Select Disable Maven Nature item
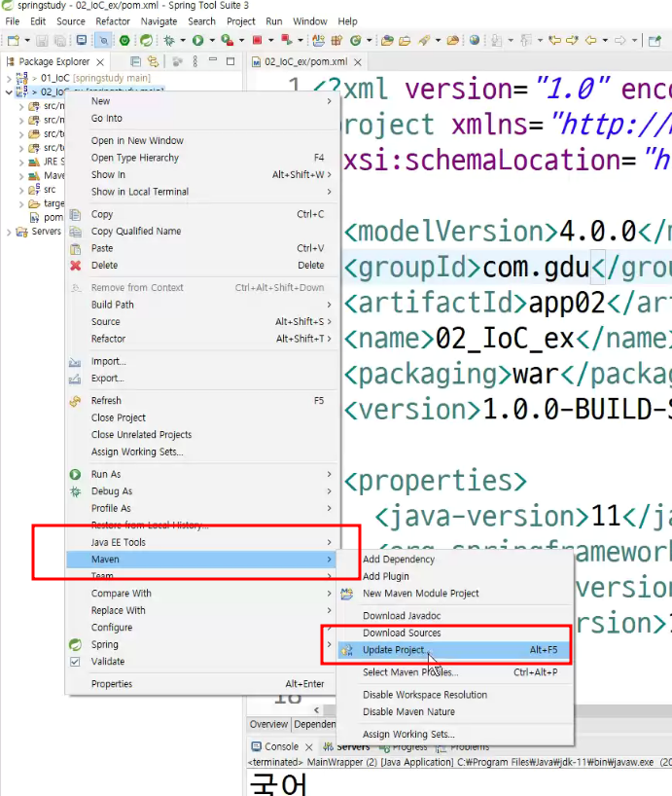This screenshot has width=672, height=796. [x=455, y=711]
